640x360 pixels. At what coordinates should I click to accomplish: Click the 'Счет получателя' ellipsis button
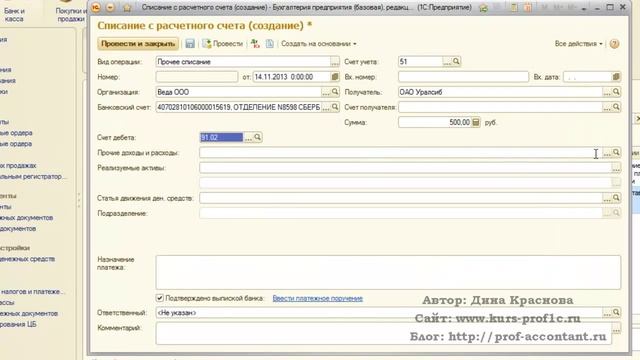click(607, 107)
